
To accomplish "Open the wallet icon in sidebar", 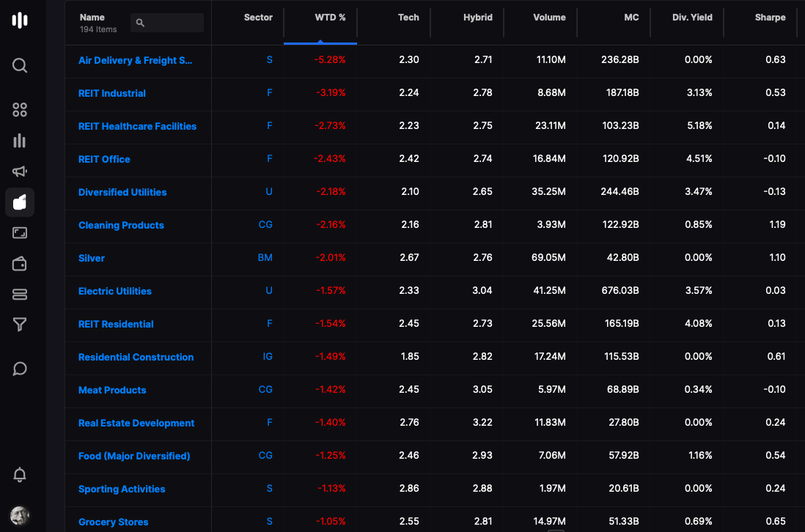I will pyautogui.click(x=20, y=264).
